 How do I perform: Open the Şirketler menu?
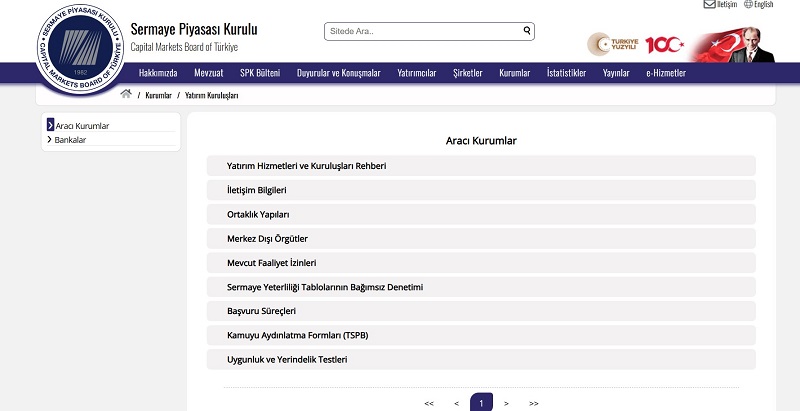point(468,73)
